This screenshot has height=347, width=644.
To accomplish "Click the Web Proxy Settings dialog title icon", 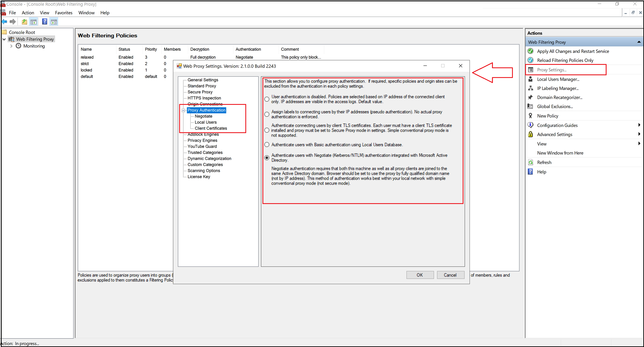I will click(x=179, y=66).
